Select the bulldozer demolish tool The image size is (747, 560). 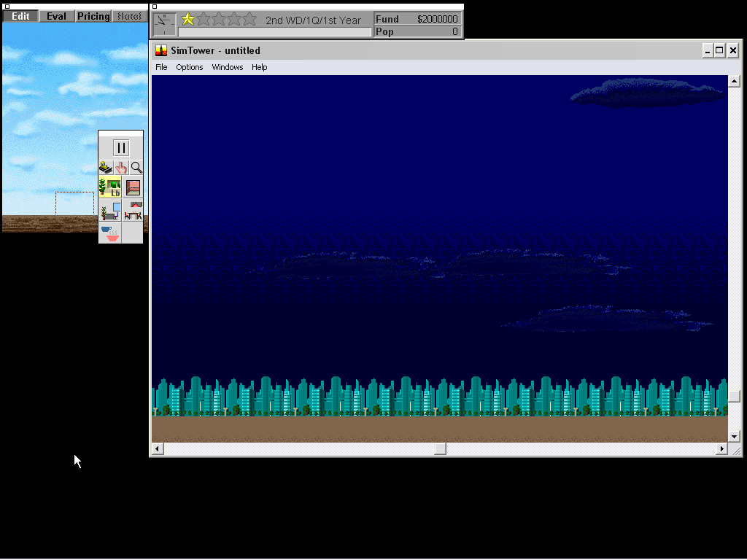tap(106, 168)
